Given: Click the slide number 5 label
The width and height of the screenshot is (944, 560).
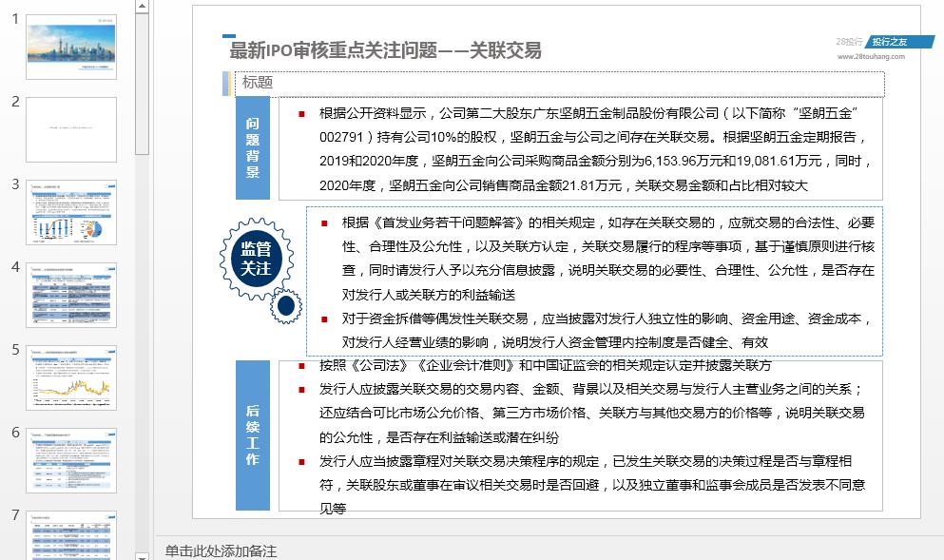Looking at the screenshot, I should click(x=15, y=350).
